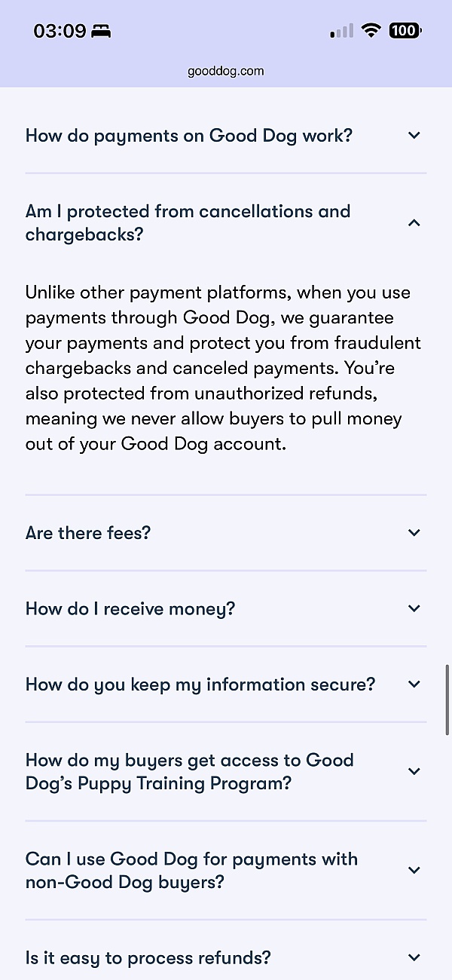This screenshot has height=980, width=452.
Task: Click the page scrollbar on right edge
Action: click(x=447, y=700)
